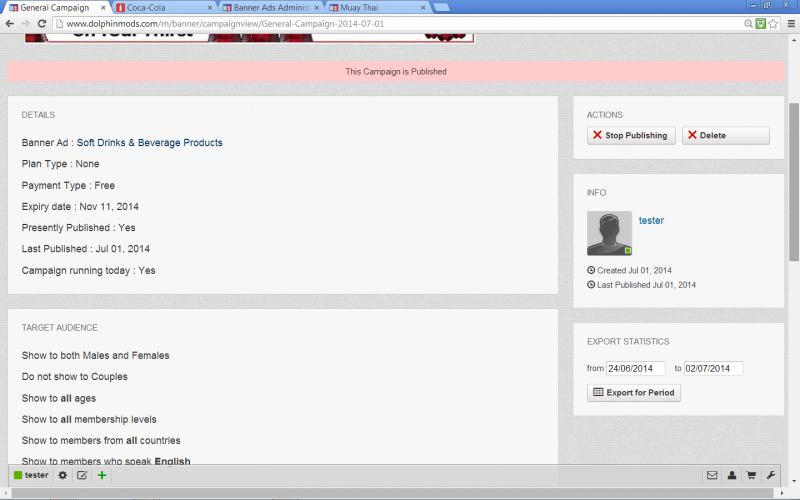
Task: Click 'Last Published Jul 01, 2014' in Info panel
Action: pyautogui.click(x=646, y=285)
